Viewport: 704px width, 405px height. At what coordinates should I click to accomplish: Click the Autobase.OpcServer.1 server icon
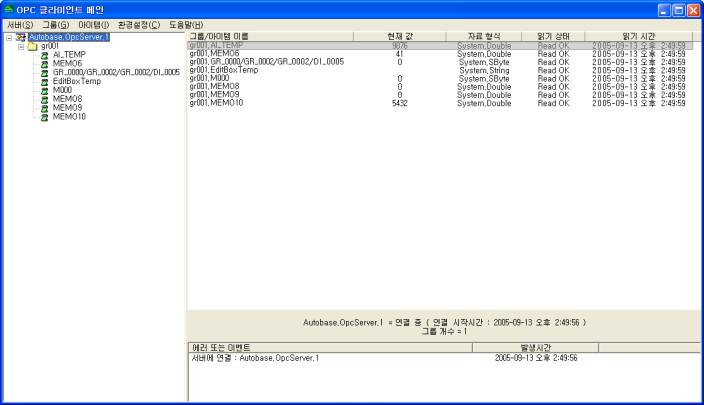point(21,37)
